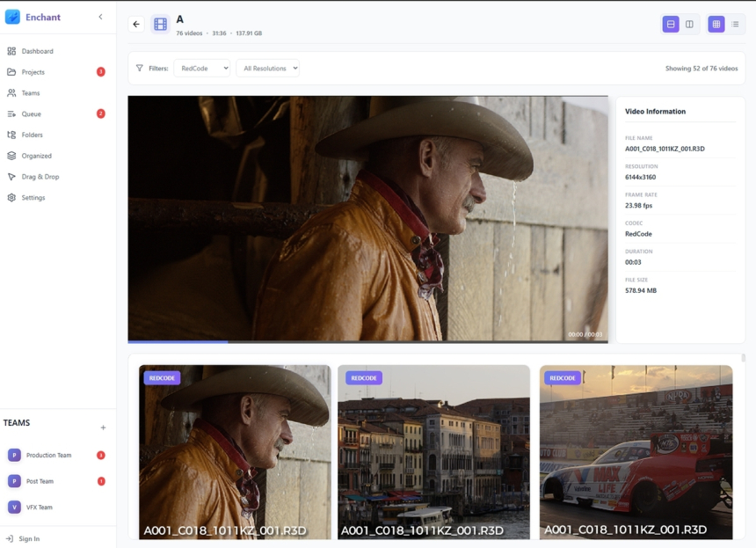Click the Production Team avatar icon

tap(14, 455)
